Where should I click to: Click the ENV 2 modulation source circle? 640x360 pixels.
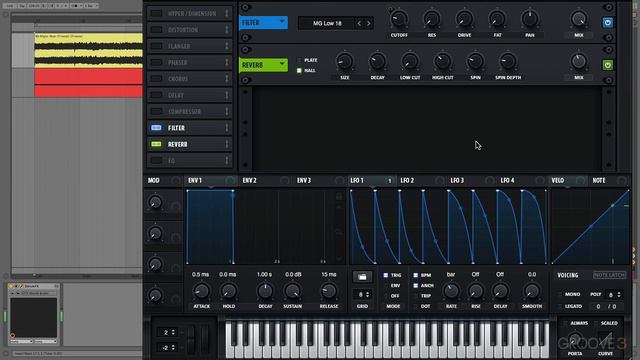(284, 180)
